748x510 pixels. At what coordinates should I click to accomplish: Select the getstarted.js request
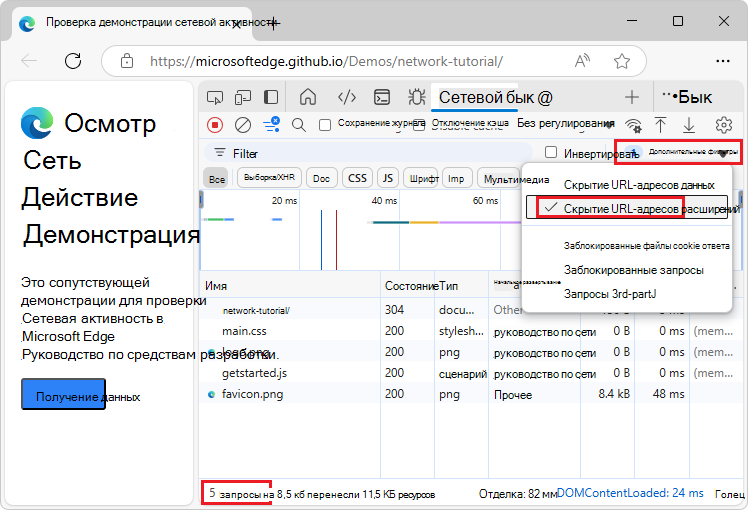pyautogui.click(x=254, y=373)
